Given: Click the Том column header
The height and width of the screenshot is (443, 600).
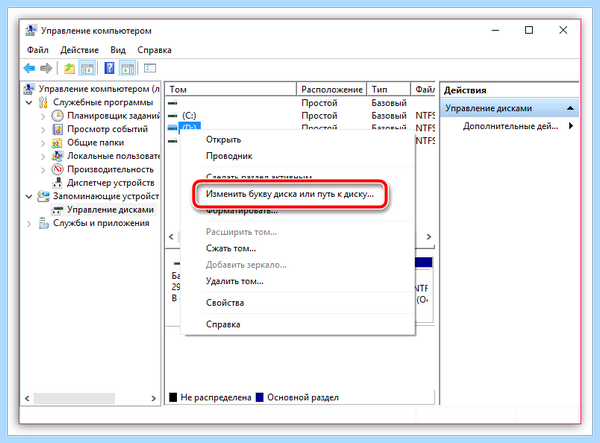Looking at the screenshot, I should click(x=231, y=89).
